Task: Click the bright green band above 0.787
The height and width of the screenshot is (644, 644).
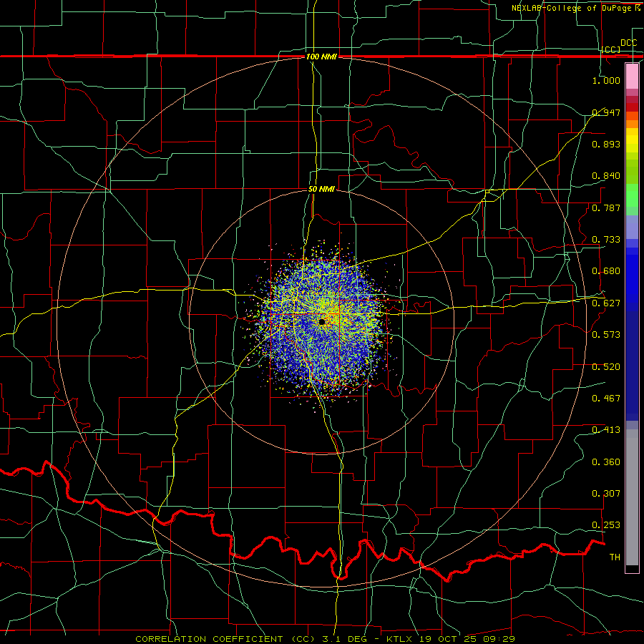Action: pyautogui.click(x=632, y=195)
